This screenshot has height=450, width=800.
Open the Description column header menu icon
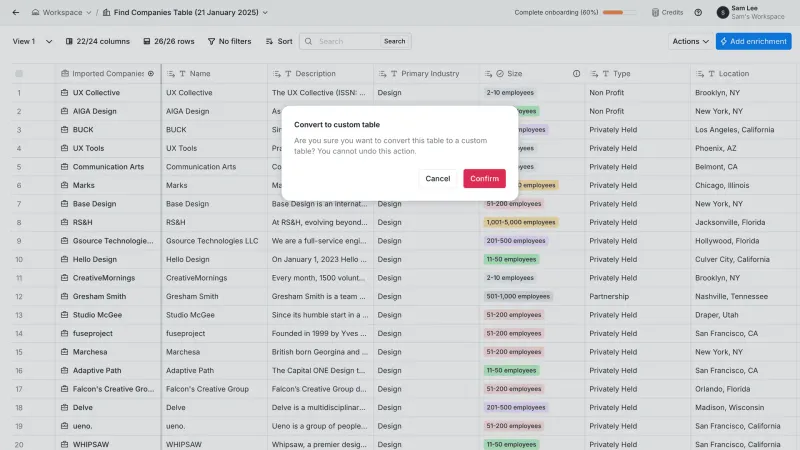(277, 73)
